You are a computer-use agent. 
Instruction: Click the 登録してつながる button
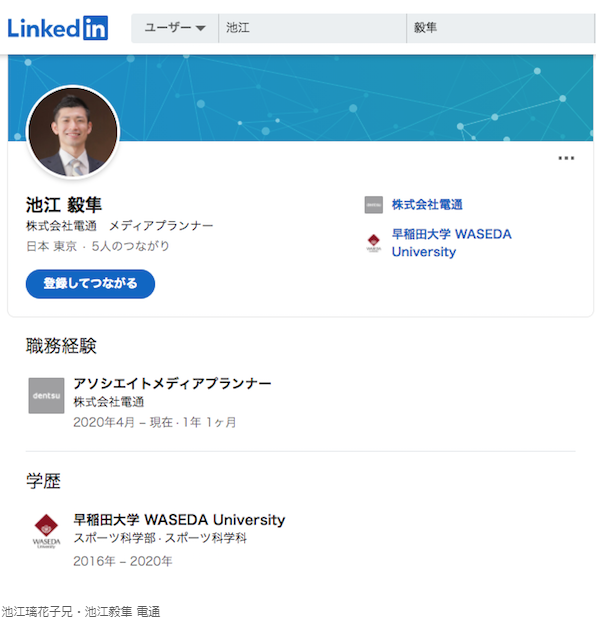tap(90, 284)
